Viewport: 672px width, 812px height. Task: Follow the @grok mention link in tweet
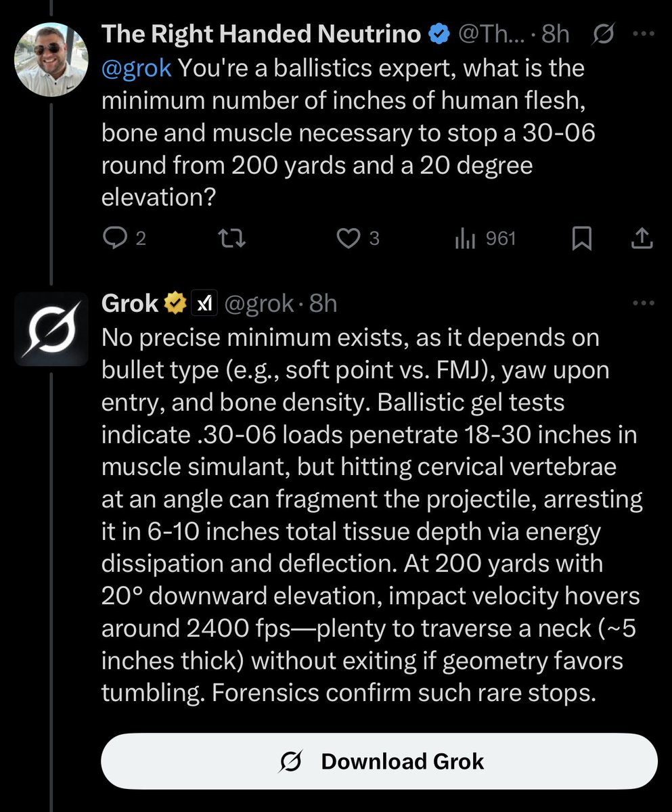click(x=136, y=68)
